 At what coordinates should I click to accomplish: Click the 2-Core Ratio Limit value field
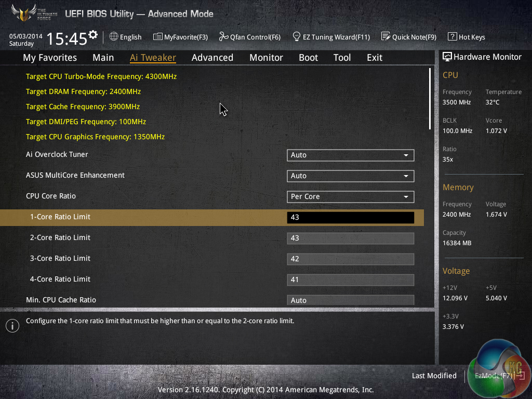click(351, 238)
